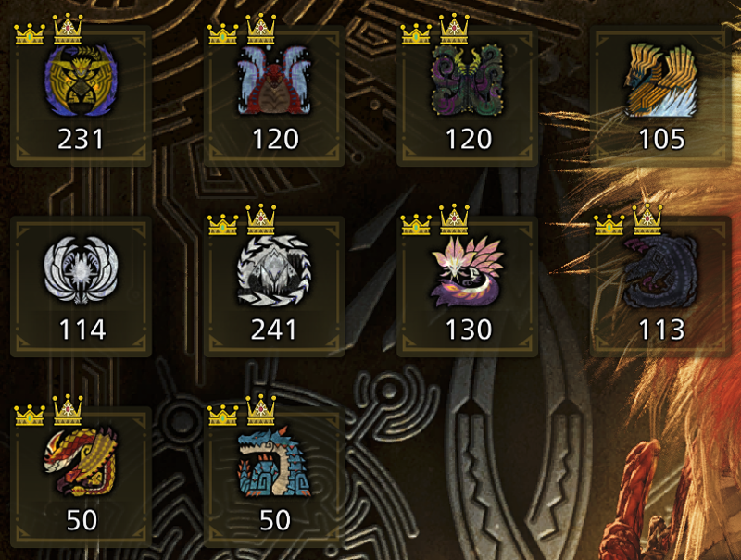Click the hunt count 231

[81, 139]
